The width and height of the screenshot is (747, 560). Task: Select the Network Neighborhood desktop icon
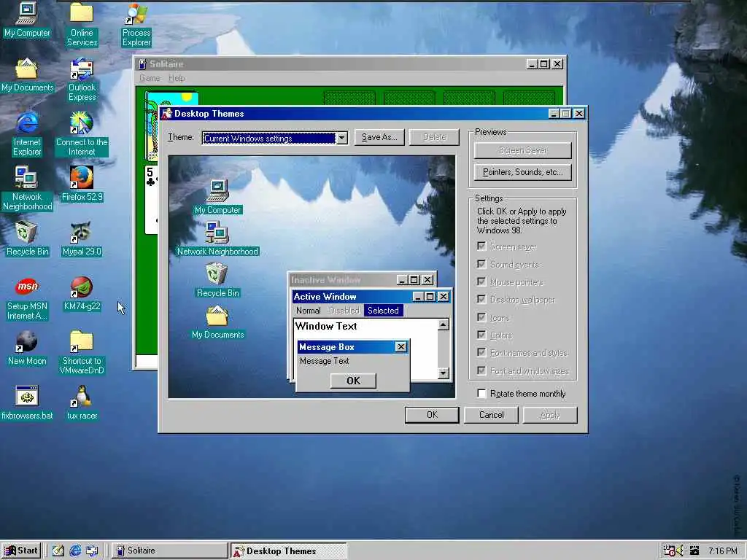click(27, 189)
